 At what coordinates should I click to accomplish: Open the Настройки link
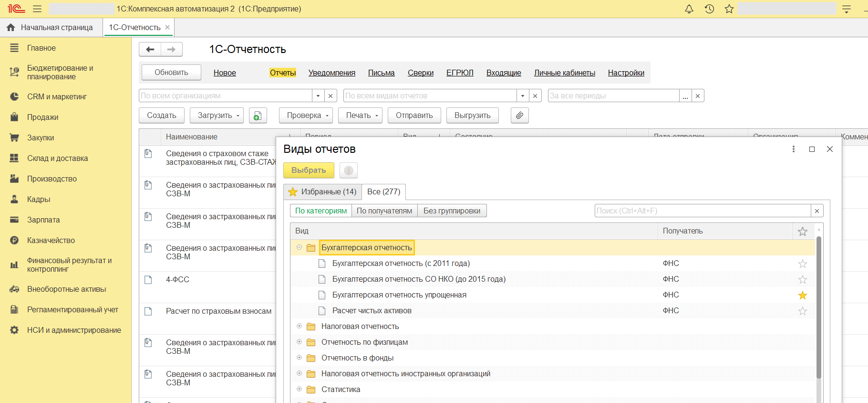[x=626, y=73]
